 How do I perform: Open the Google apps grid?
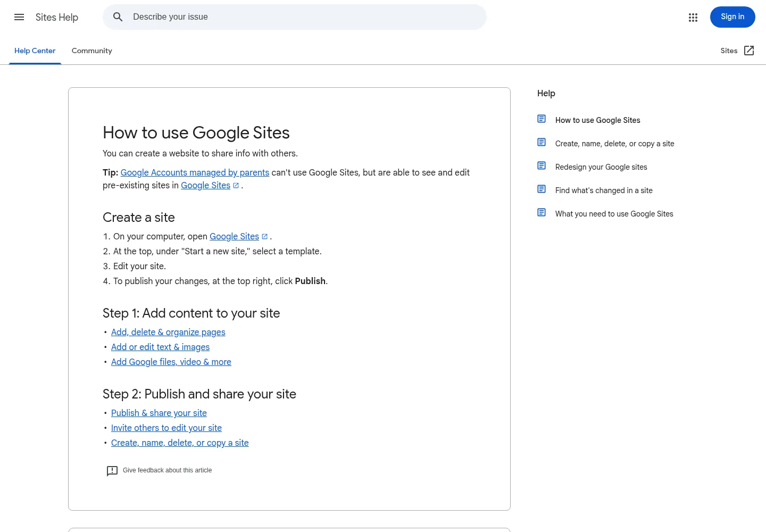coord(693,18)
